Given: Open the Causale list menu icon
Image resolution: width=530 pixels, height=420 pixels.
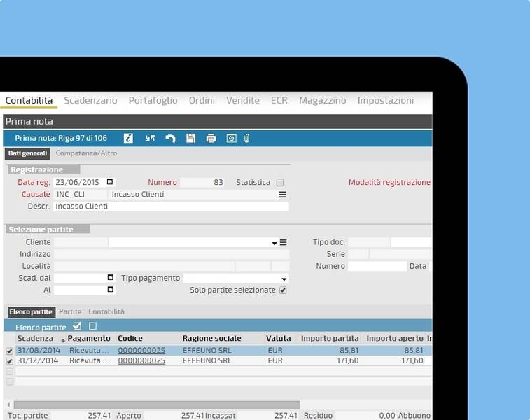Looking at the screenshot, I should (x=283, y=195).
